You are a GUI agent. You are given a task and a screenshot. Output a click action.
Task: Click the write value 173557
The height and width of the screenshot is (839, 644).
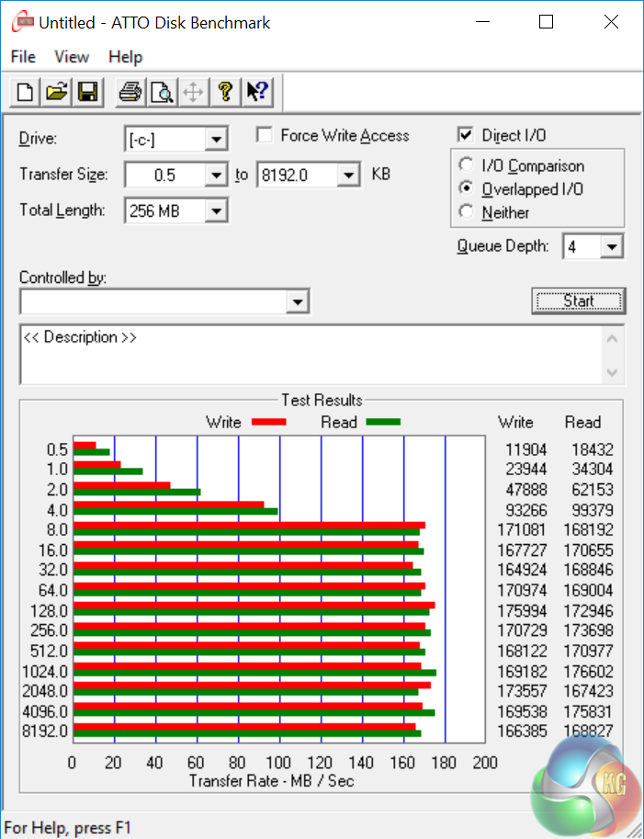pyautogui.click(x=522, y=691)
